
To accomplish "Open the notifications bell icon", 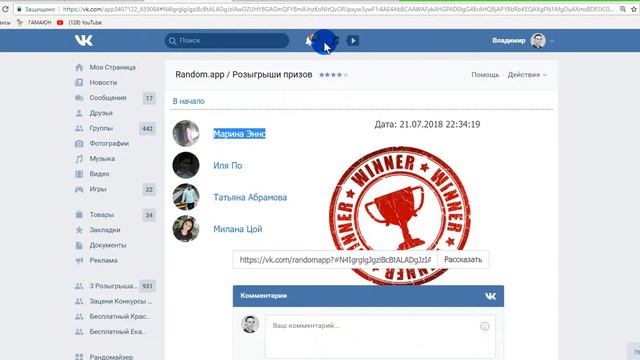I will (x=309, y=40).
